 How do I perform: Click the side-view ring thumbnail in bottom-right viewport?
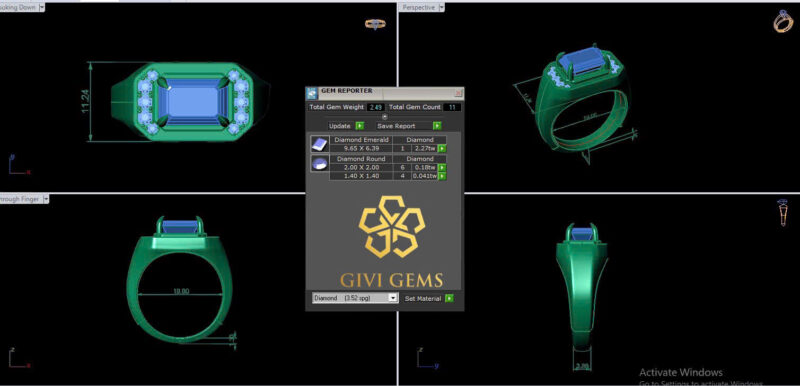coord(783,212)
